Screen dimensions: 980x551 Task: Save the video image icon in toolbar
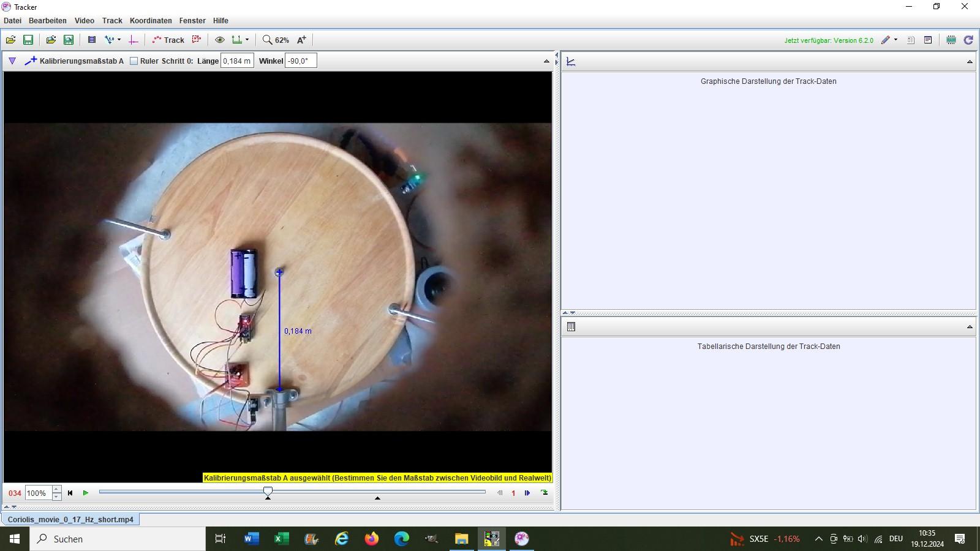69,40
